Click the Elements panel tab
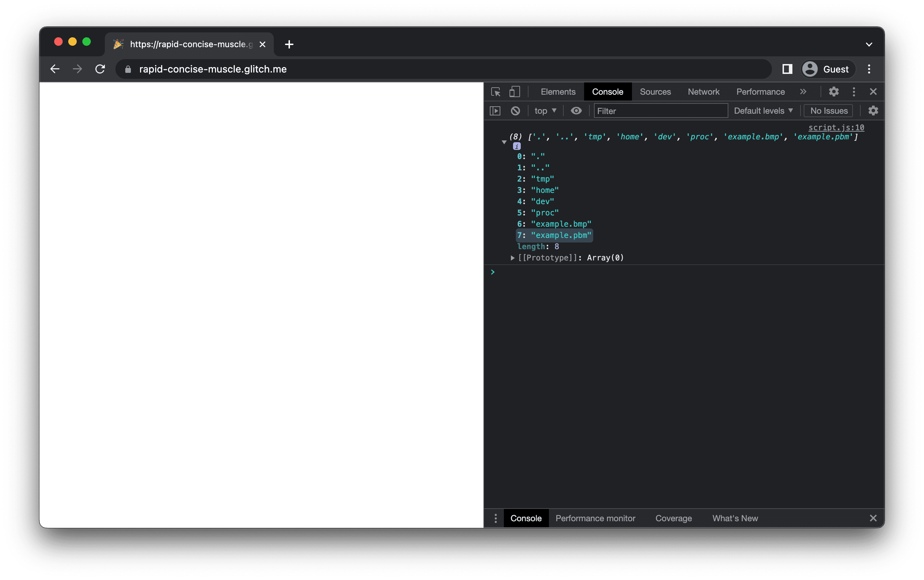The image size is (924, 580). pos(558,92)
